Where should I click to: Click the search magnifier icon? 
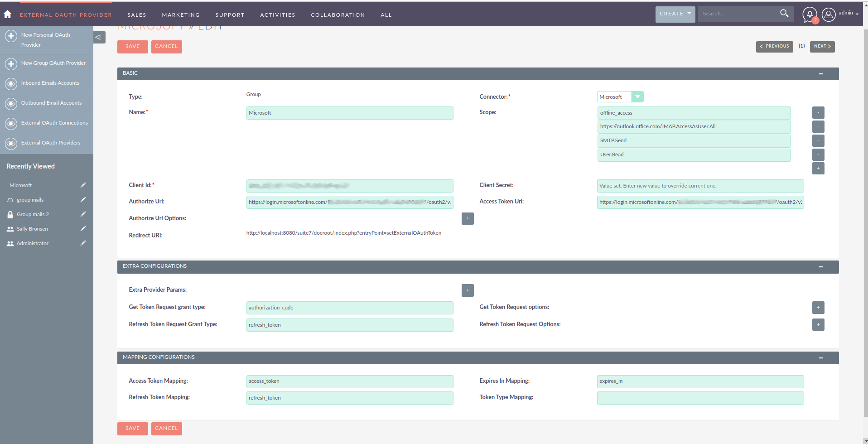(x=784, y=14)
